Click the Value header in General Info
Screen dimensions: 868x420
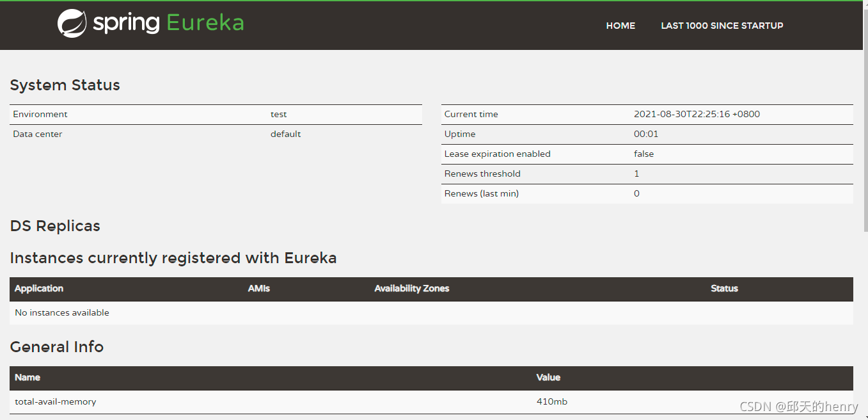pyautogui.click(x=548, y=378)
